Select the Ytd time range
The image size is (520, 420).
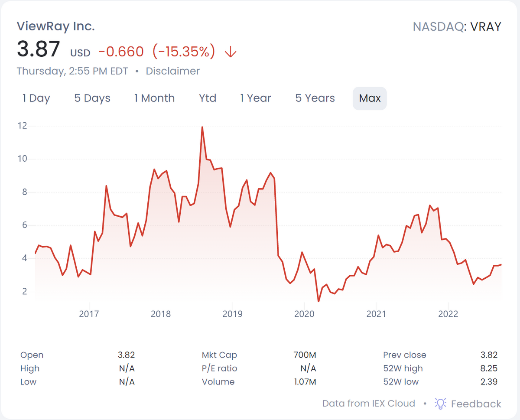point(208,98)
